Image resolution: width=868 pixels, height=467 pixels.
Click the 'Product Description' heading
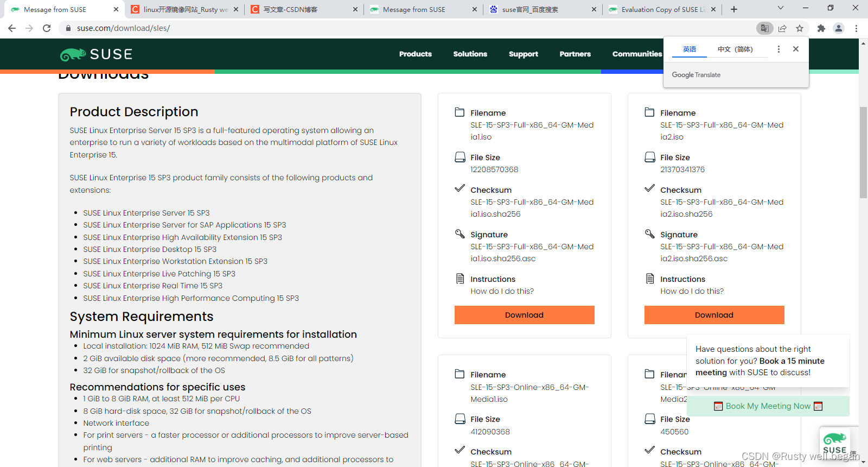point(134,112)
